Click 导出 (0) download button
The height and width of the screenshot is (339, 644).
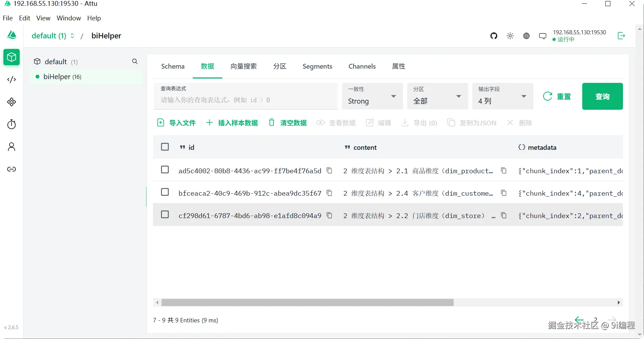pyautogui.click(x=419, y=123)
